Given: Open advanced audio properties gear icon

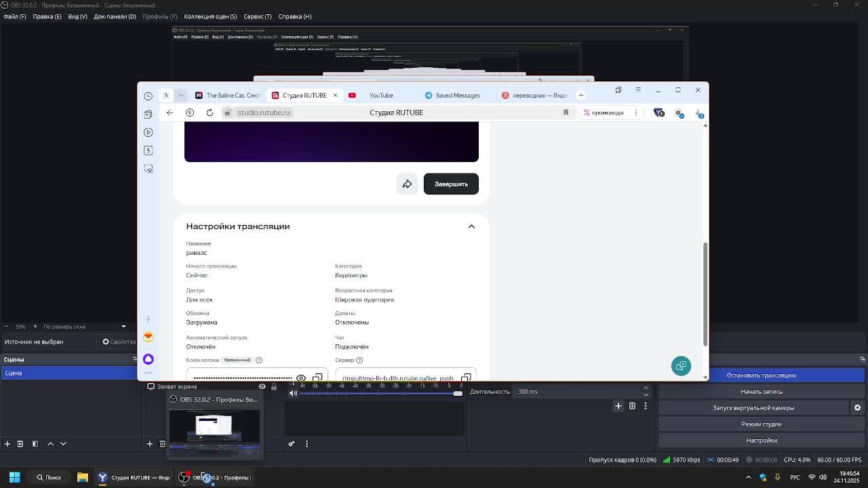Looking at the screenshot, I should [292, 444].
